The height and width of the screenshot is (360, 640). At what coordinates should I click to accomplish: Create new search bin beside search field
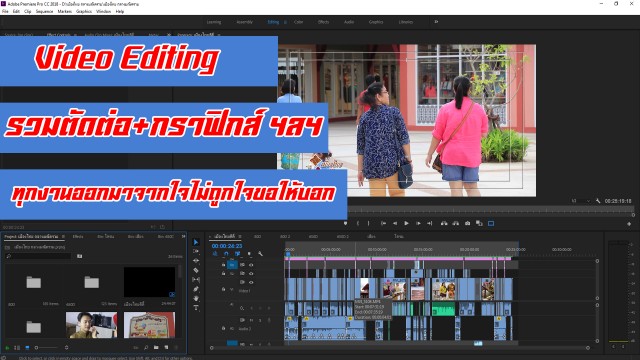[x=80, y=256]
